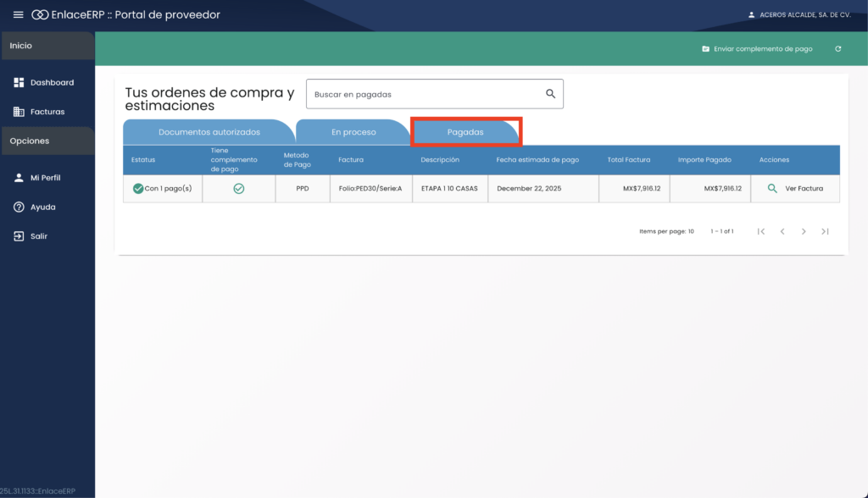Click the Facturas table icon
Image resolution: width=868 pixels, height=498 pixels.
19,112
